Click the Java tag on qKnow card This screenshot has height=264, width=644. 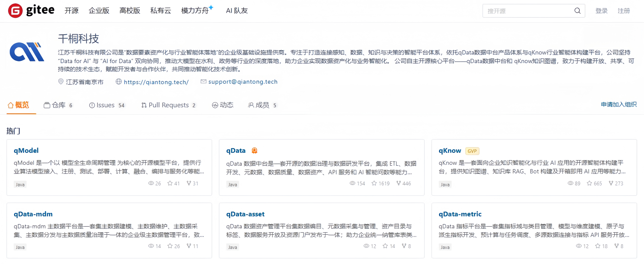(445, 184)
